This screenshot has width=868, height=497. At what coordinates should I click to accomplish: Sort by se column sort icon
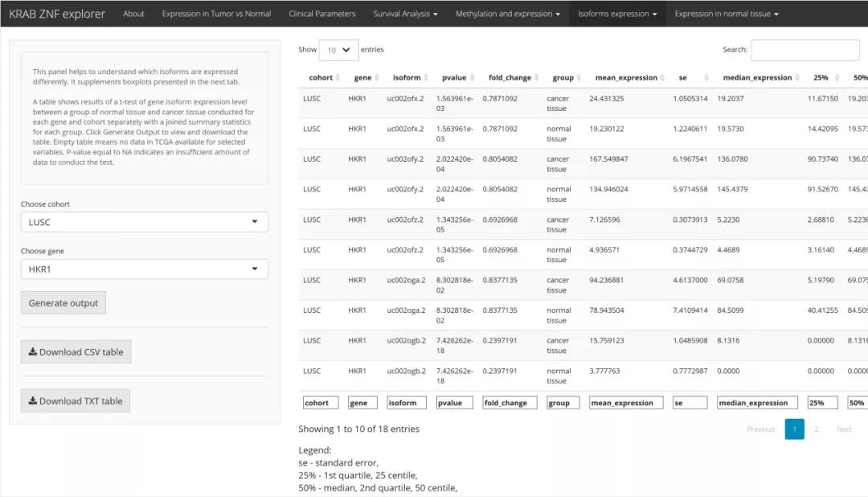click(x=706, y=78)
